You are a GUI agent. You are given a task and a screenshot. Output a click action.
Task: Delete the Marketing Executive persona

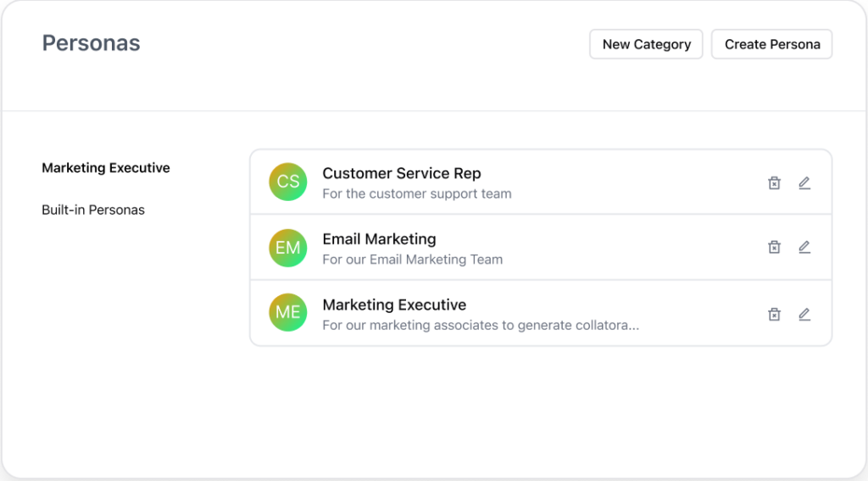774,315
